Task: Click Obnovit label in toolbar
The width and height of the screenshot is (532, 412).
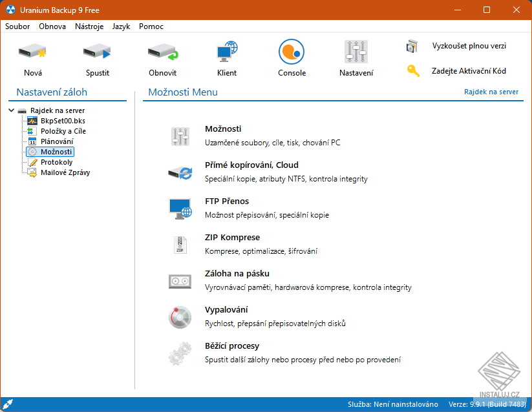Action: pos(162,73)
